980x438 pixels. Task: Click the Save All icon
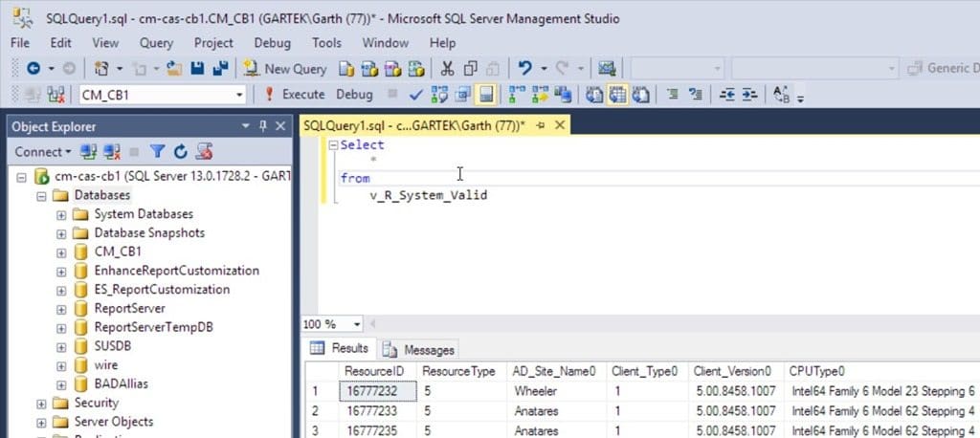point(220,69)
